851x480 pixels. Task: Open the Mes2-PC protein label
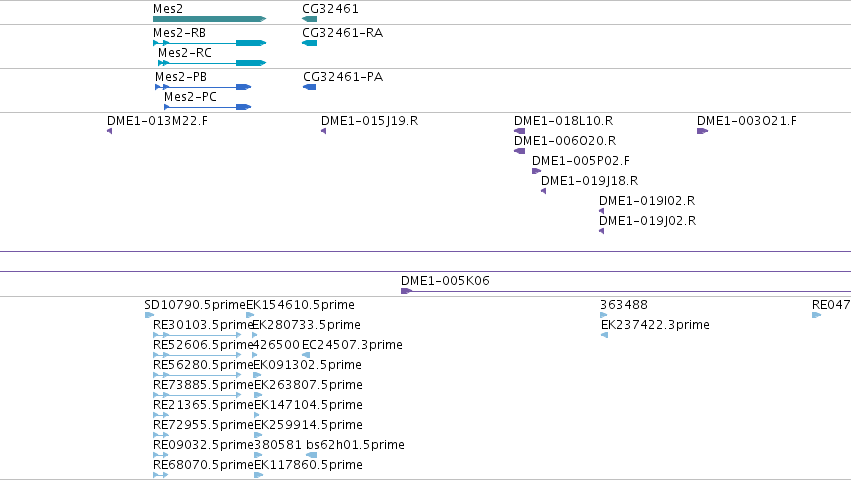(190, 97)
